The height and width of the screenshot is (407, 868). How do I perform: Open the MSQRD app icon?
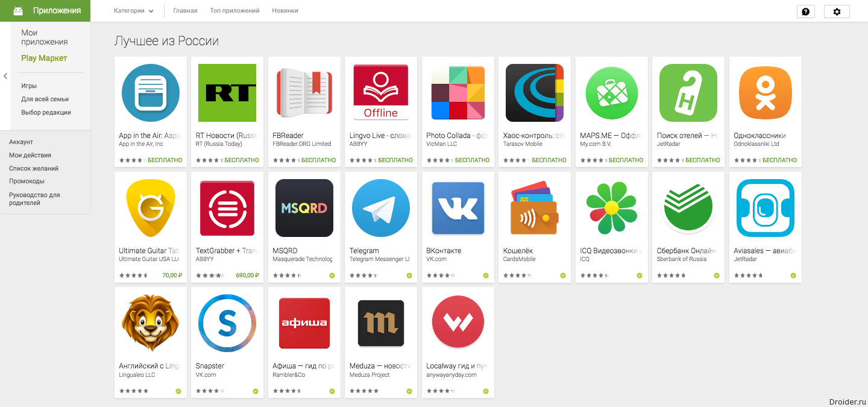304,208
